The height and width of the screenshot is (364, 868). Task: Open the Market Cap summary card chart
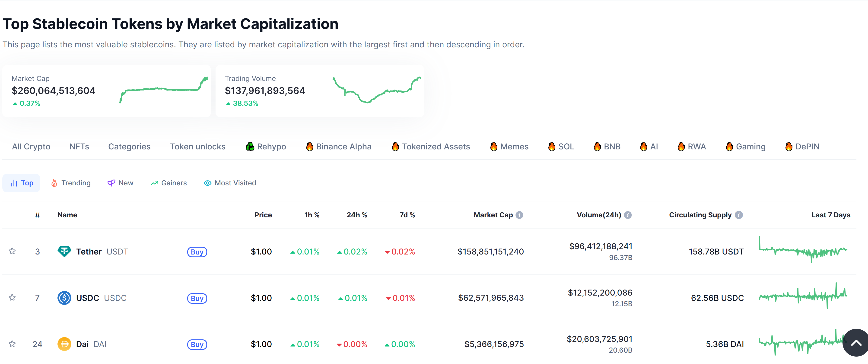pyautogui.click(x=164, y=90)
